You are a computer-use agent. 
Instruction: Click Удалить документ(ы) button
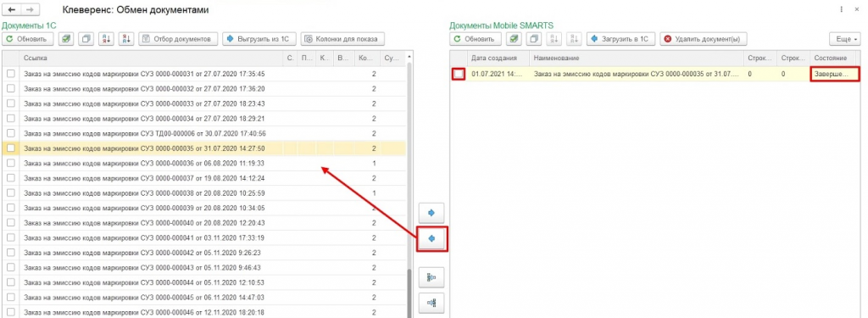coord(703,39)
